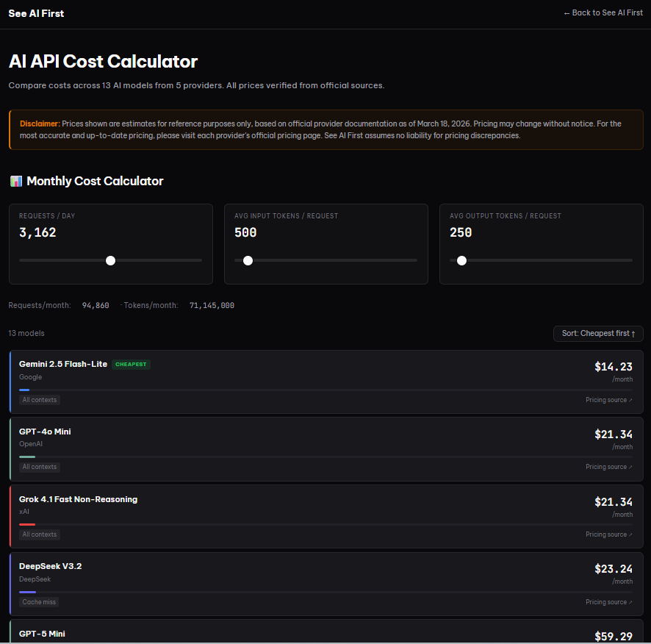Screen dimensions: 651x644
Task: Click the Google provider label
Action: pos(30,377)
